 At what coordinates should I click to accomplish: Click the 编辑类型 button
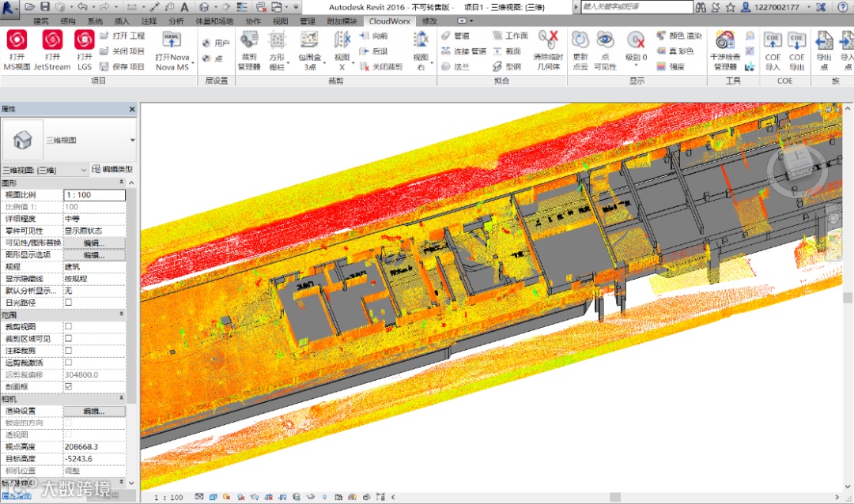[x=112, y=169]
